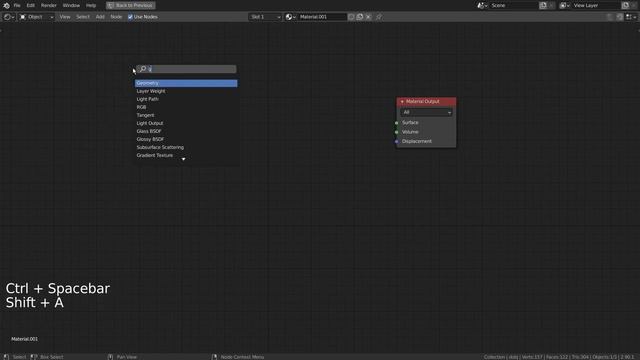The height and width of the screenshot is (360, 640).
Task: Open the Scene browse icon dropdown
Action: (x=482, y=5)
